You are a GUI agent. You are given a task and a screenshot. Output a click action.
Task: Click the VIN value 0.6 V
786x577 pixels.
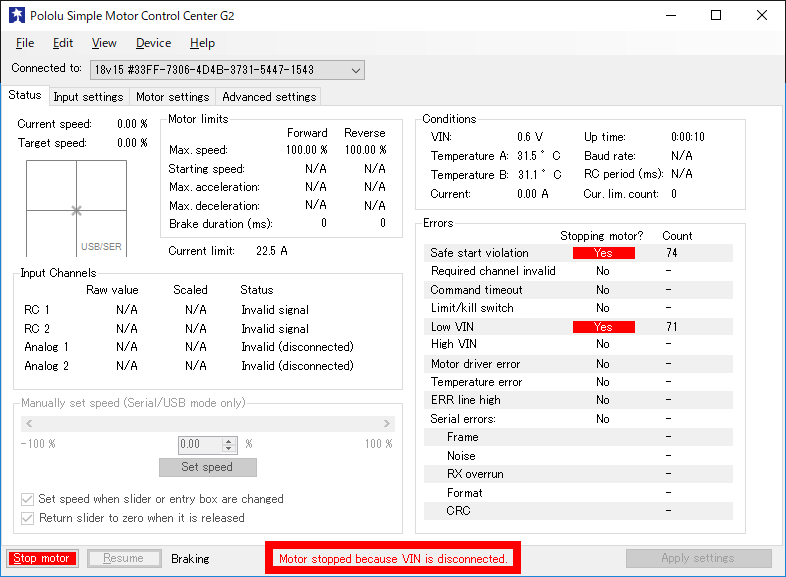point(530,137)
